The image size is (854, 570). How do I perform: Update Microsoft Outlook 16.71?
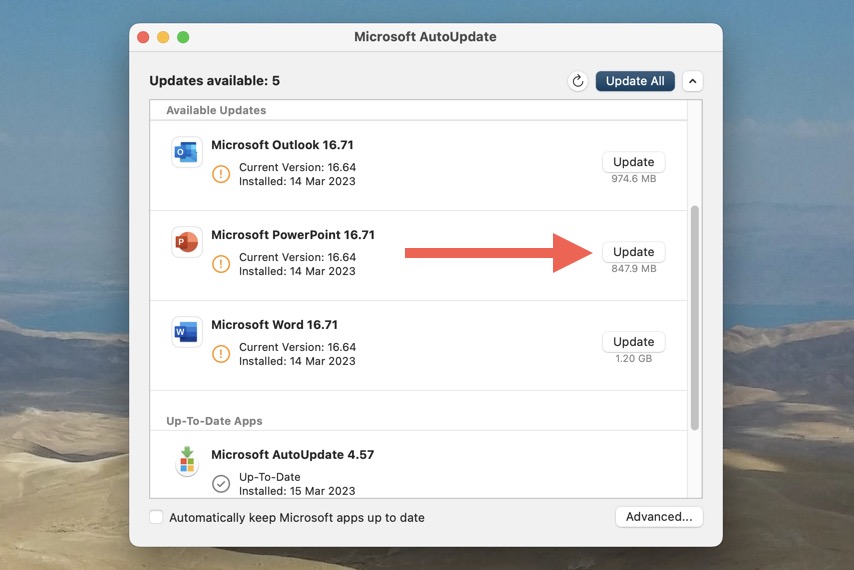[x=633, y=162]
